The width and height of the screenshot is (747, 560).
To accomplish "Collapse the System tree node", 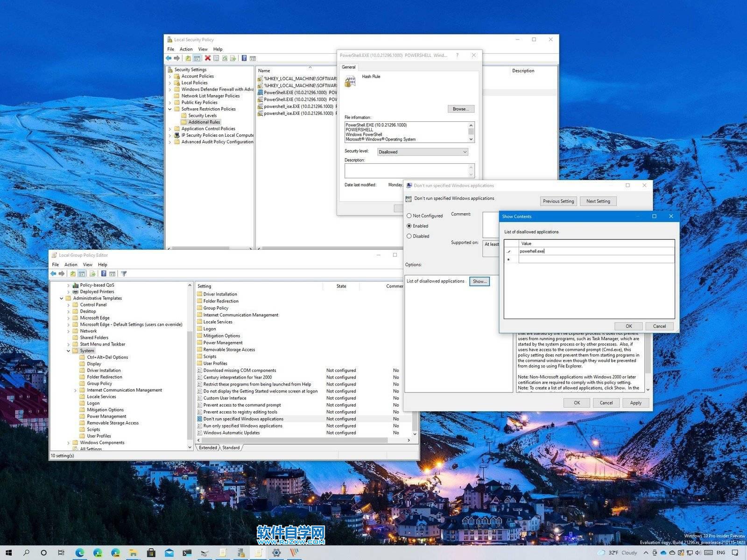I will pos(69,350).
